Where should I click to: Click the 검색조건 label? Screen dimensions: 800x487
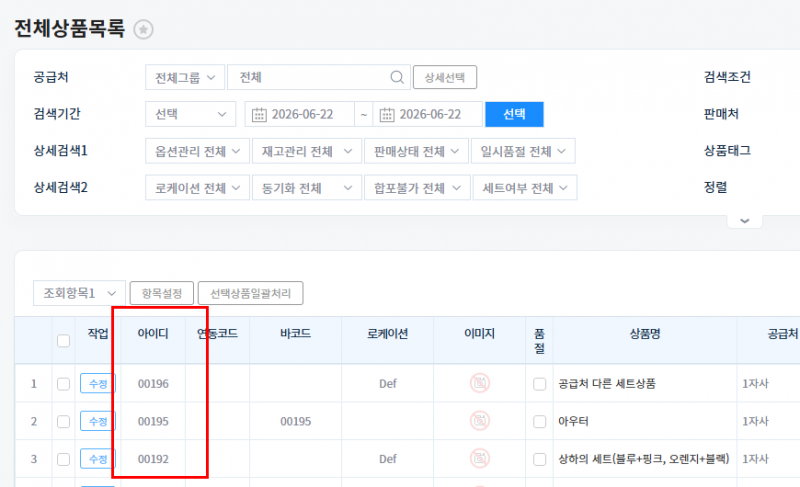click(x=727, y=77)
